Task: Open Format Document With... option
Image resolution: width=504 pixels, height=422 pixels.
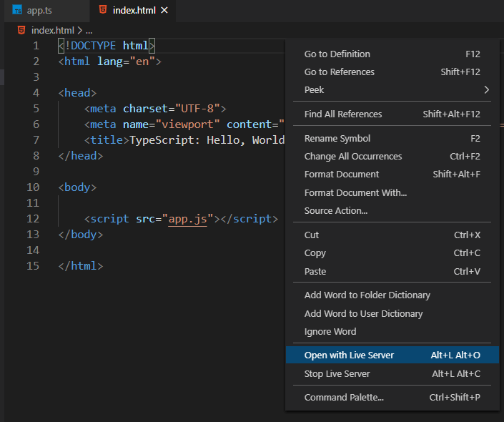Action: [355, 192]
